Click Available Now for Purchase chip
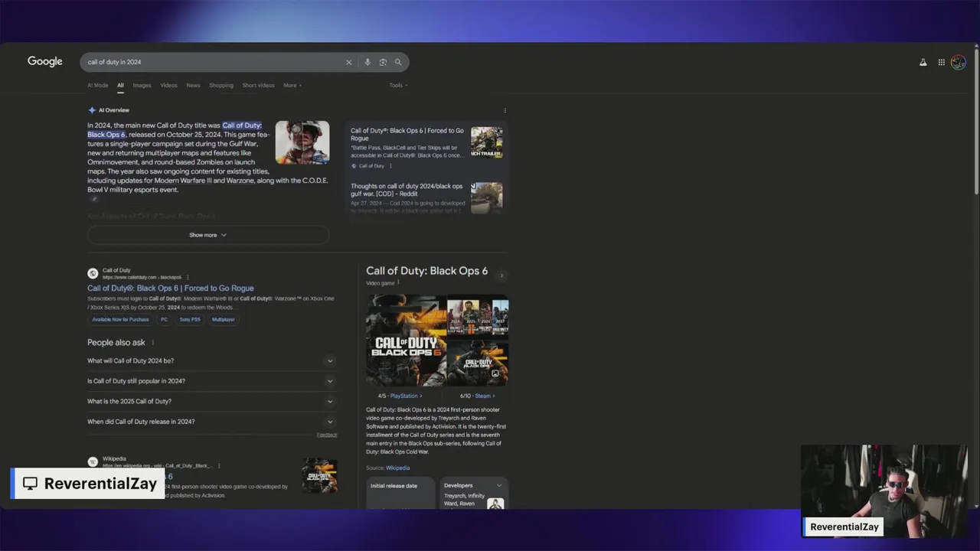This screenshot has height=551, width=980. click(120, 319)
